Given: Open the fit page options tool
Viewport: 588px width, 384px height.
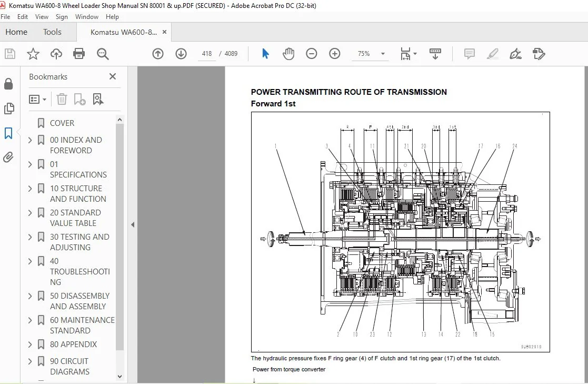Looking at the screenshot, I should click(405, 54).
